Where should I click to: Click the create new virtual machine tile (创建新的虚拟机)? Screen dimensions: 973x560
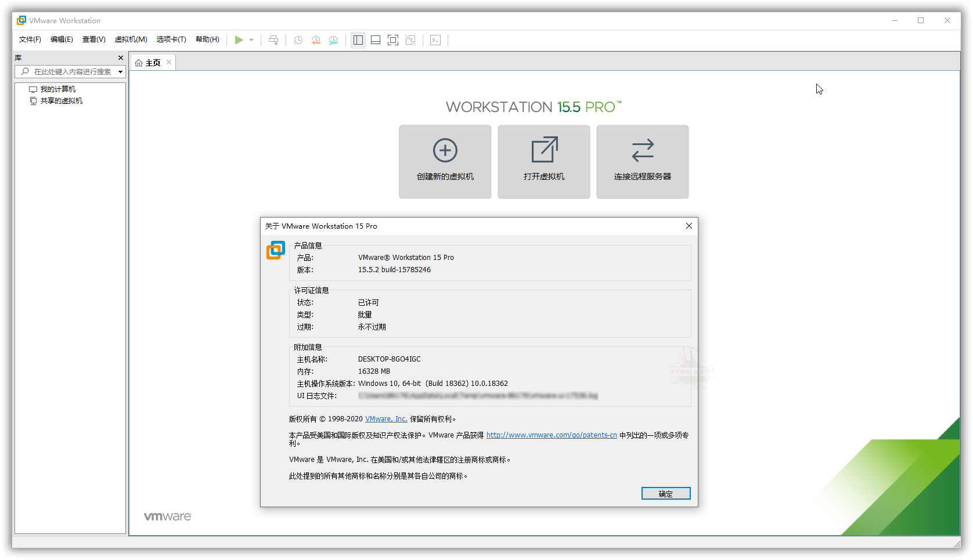pyautogui.click(x=445, y=162)
